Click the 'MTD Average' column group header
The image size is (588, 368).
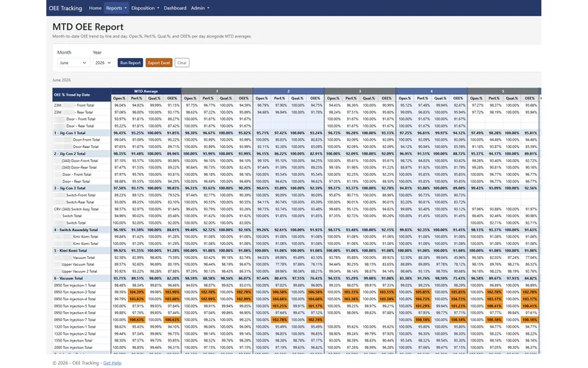coord(146,91)
